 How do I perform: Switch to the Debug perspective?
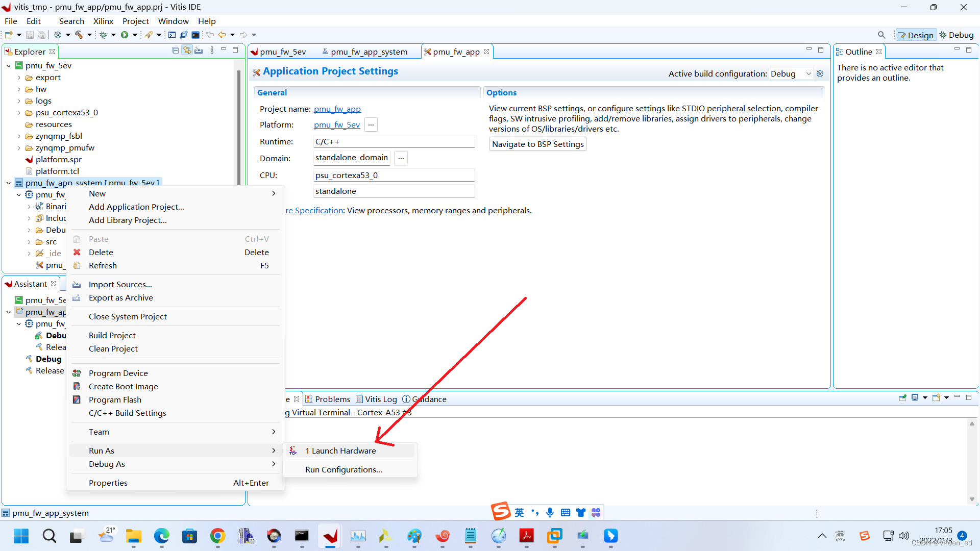coord(957,35)
